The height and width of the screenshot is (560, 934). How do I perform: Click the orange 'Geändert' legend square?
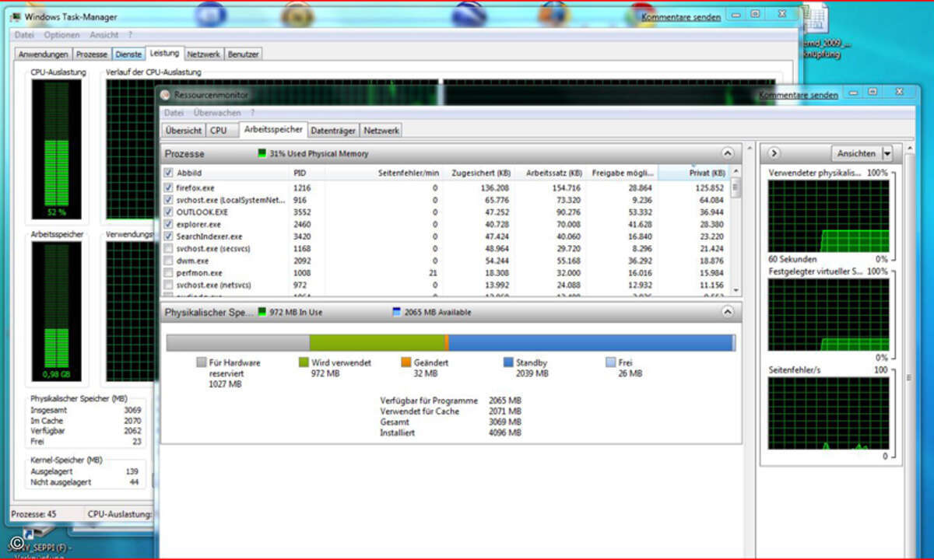(x=406, y=362)
